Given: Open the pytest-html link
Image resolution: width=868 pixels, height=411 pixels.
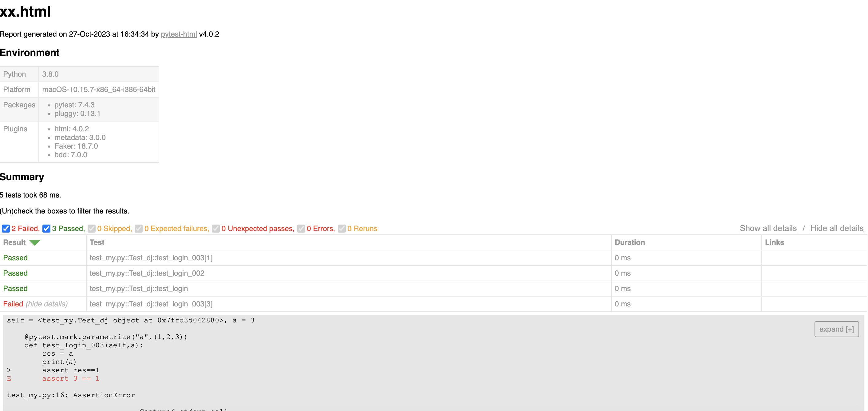Looking at the screenshot, I should pyautogui.click(x=179, y=34).
